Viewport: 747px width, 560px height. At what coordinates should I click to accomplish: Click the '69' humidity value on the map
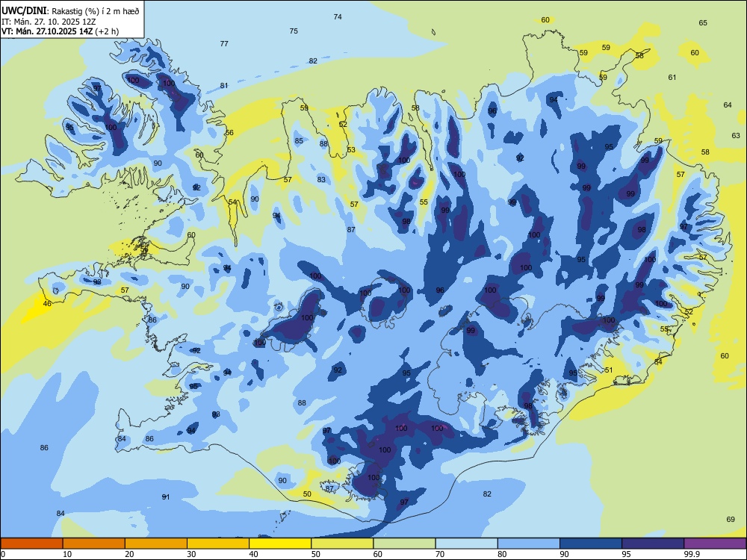click(731, 520)
